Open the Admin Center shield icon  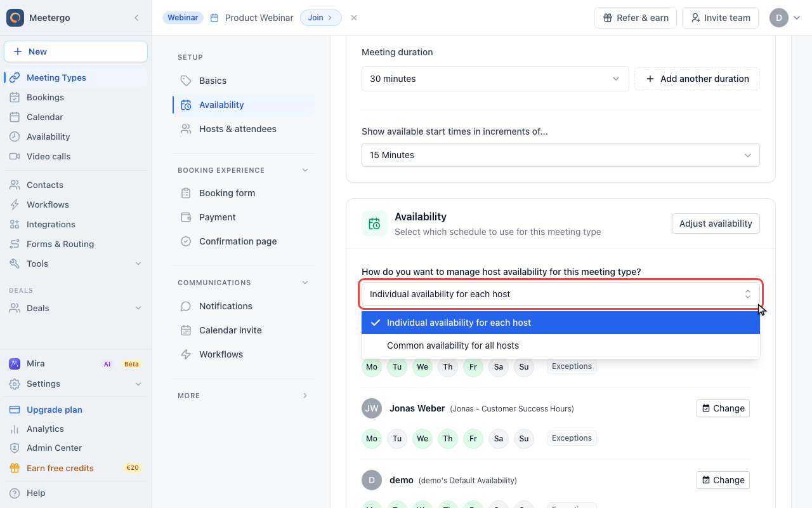[x=15, y=448]
